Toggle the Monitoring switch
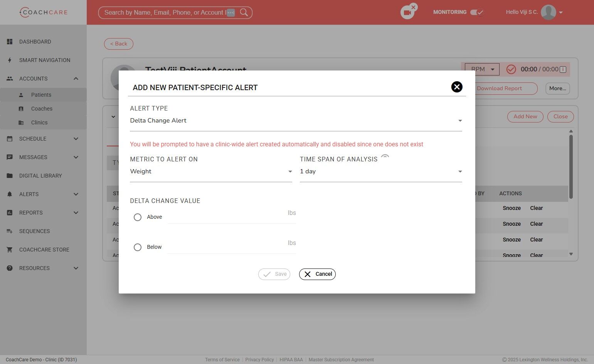The height and width of the screenshot is (364, 594). (477, 12)
